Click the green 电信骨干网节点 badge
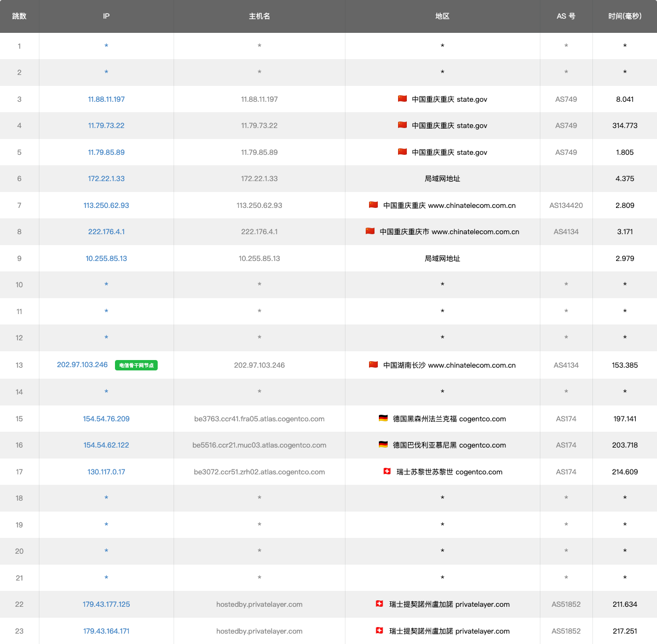 pos(136,365)
